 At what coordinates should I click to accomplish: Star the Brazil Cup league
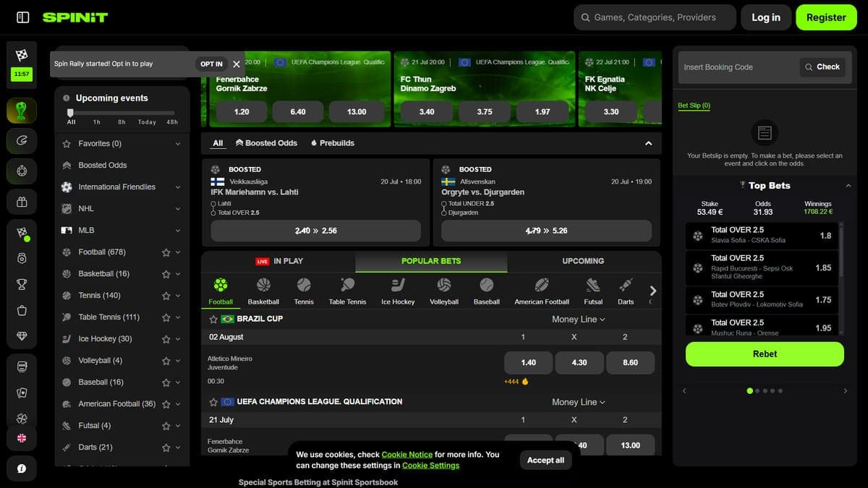pos(213,319)
